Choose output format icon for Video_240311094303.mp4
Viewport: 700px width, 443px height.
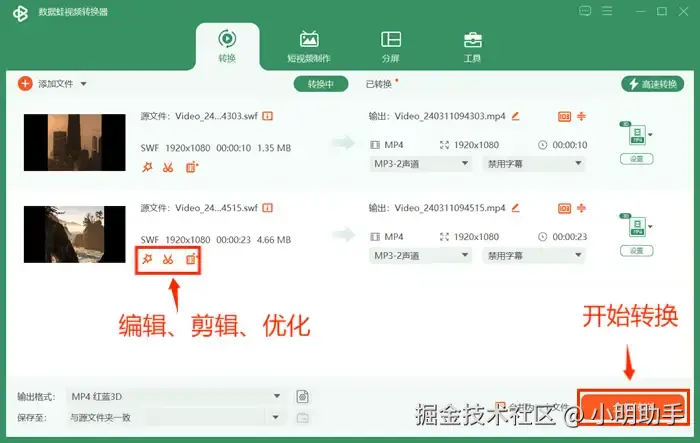point(637,133)
